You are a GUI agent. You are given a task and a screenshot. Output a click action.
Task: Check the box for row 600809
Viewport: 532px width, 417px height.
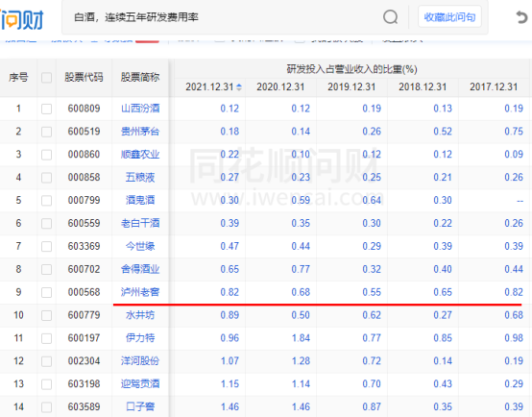(46, 109)
